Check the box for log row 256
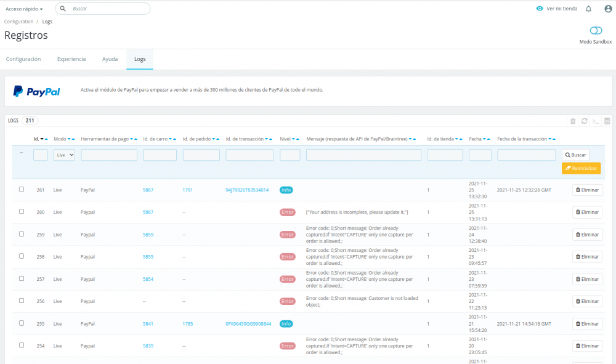Screen dimensions: 616x364 pyautogui.click(x=22, y=301)
